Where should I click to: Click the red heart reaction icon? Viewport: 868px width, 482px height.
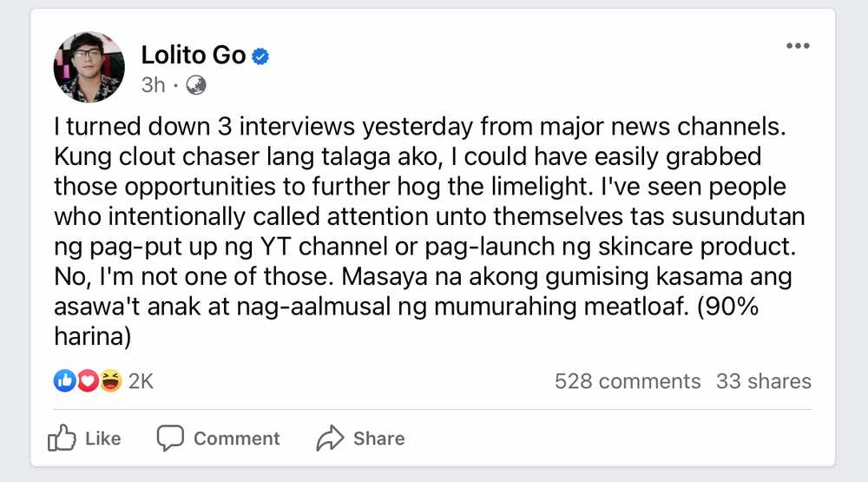(x=88, y=381)
